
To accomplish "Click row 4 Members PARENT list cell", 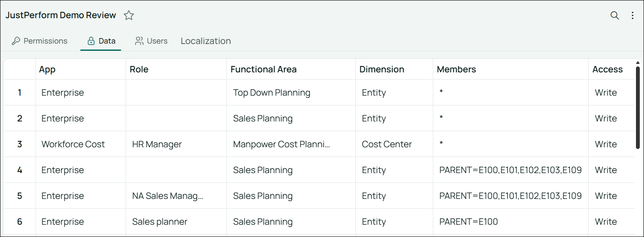I will (x=511, y=170).
